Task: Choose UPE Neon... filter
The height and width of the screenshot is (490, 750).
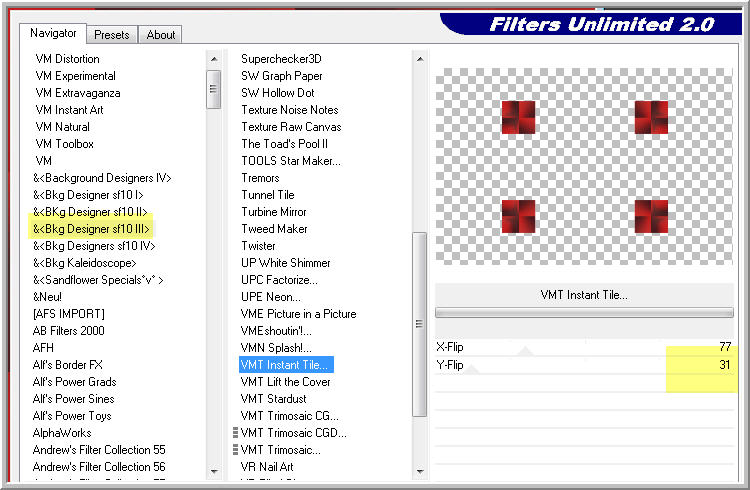Action: point(271,297)
